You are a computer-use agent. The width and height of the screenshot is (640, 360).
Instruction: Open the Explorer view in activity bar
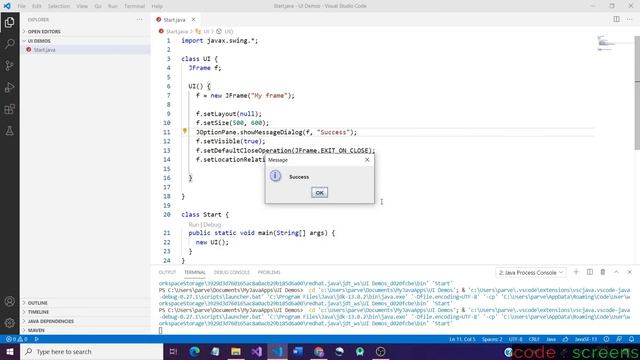point(9,22)
